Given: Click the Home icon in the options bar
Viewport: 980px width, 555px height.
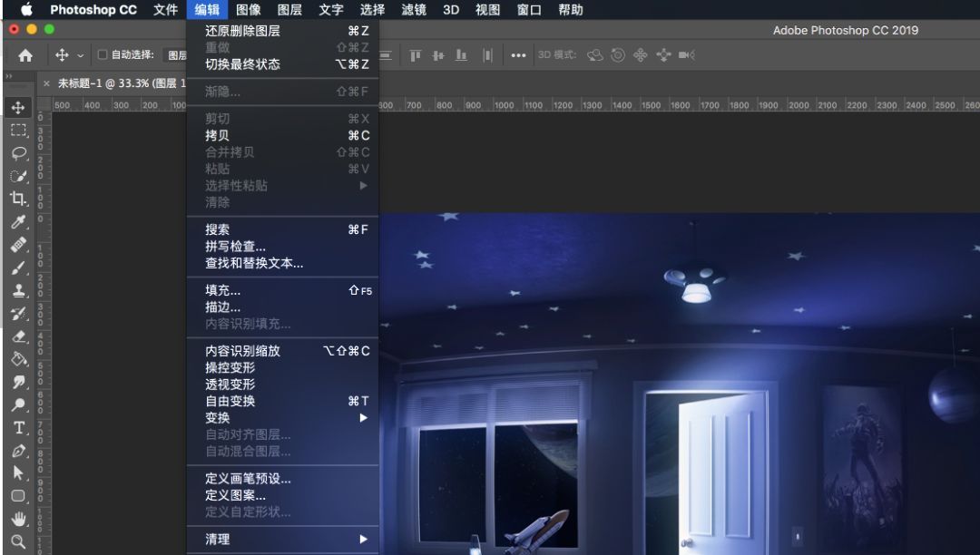Looking at the screenshot, I should coord(27,55).
